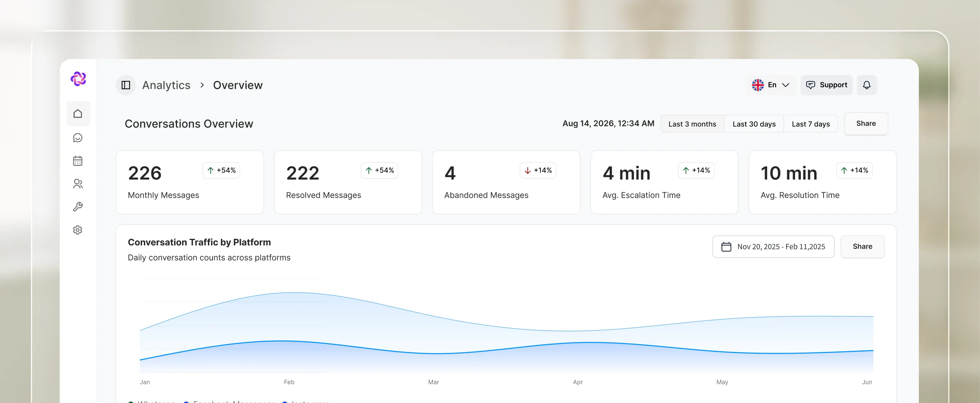Expand the En language dropdown chevron

785,85
